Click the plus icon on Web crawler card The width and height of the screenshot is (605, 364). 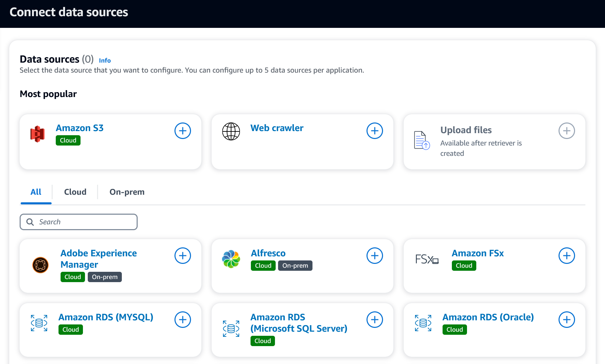click(x=375, y=131)
